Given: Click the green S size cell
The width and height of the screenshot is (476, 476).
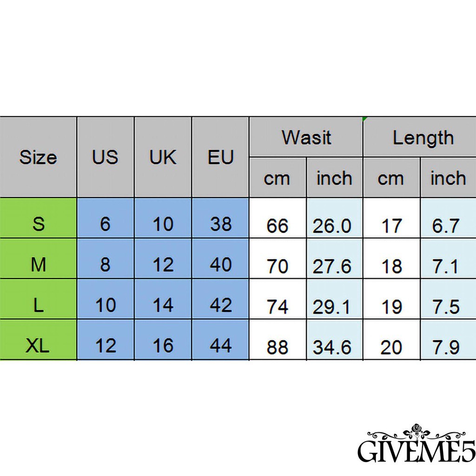Looking at the screenshot, I should 38,224.
